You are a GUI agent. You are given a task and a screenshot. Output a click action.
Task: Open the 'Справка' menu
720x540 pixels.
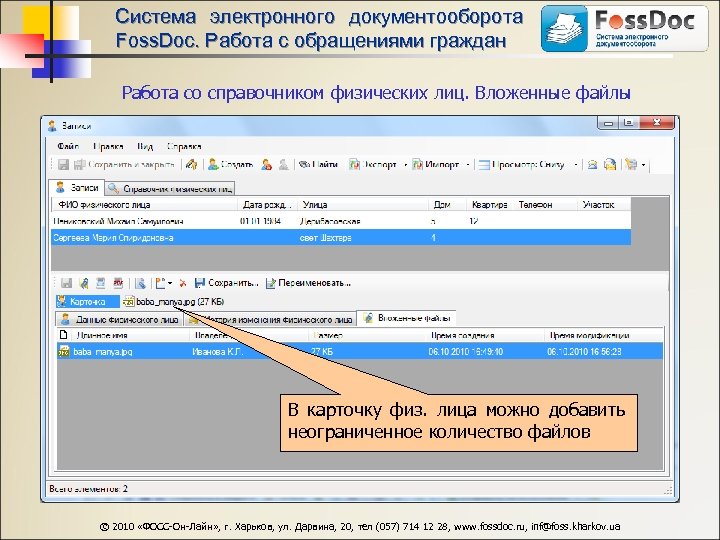click(184, 146)
